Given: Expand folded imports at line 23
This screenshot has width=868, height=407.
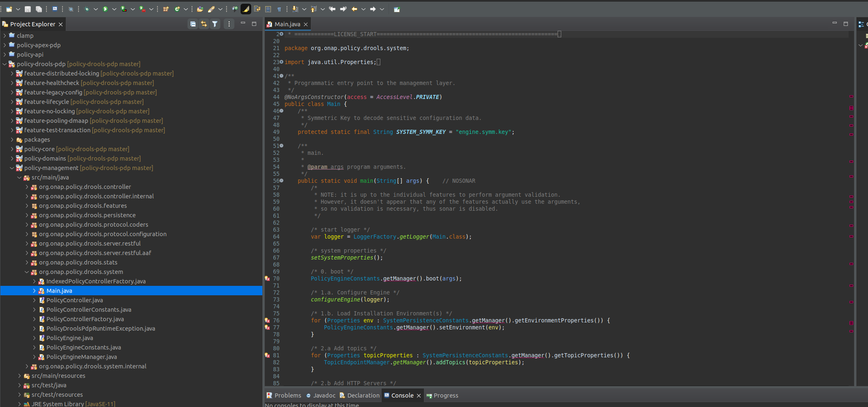Looking at the screenshot, I should pyautogui.click(x=282, y=62).
